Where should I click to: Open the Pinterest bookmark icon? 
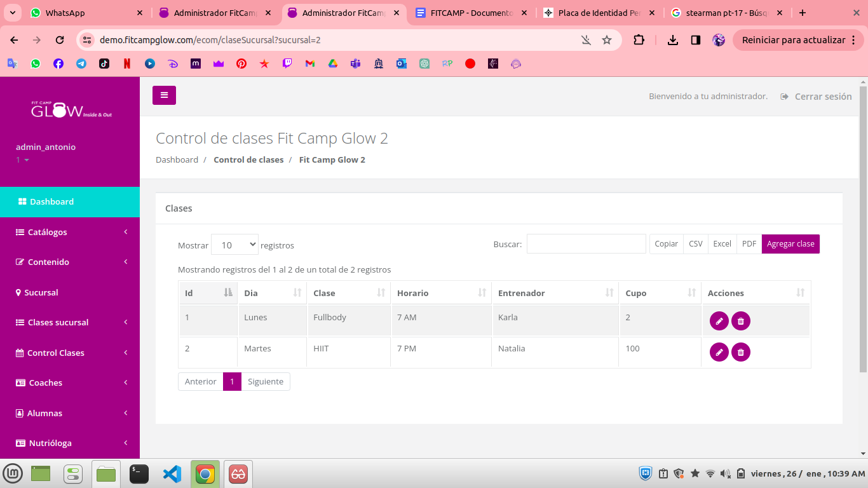coord(241,64)
